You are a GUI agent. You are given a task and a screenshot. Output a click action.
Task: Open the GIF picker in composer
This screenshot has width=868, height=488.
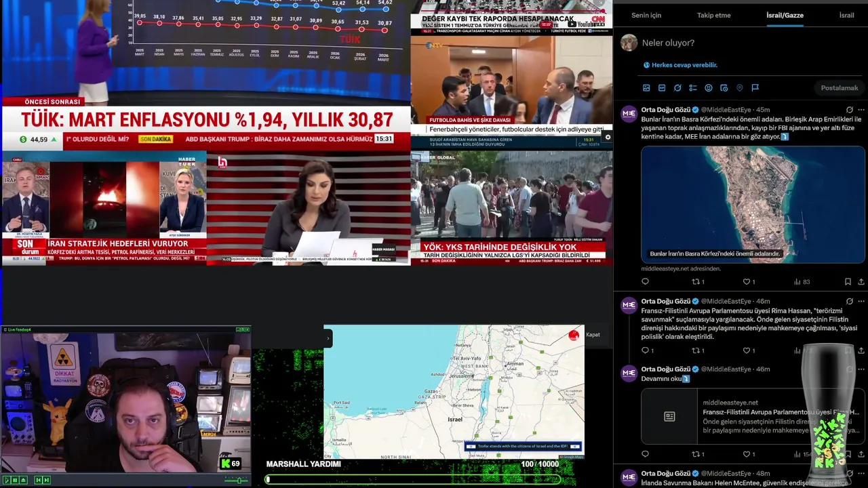tap(662, 88)
